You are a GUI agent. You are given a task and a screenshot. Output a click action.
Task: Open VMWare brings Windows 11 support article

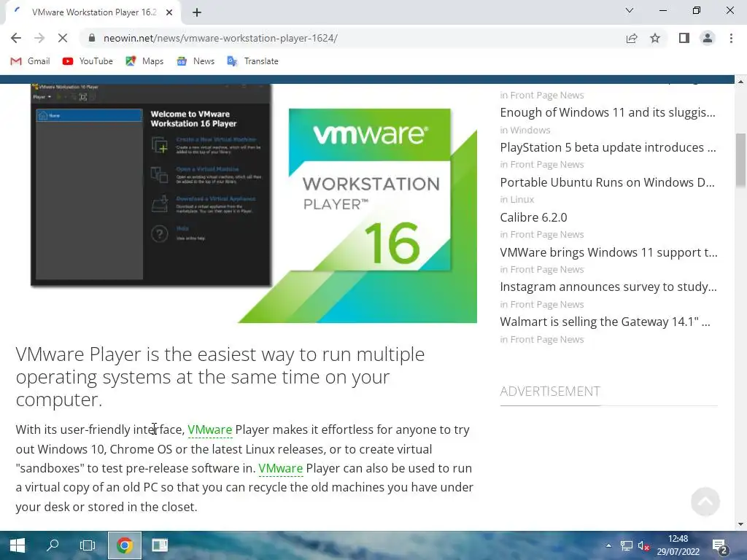(x=608, y=252)
